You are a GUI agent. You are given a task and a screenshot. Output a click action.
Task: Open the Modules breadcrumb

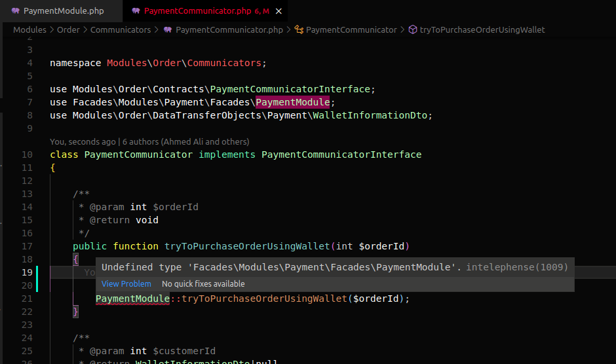29,30
